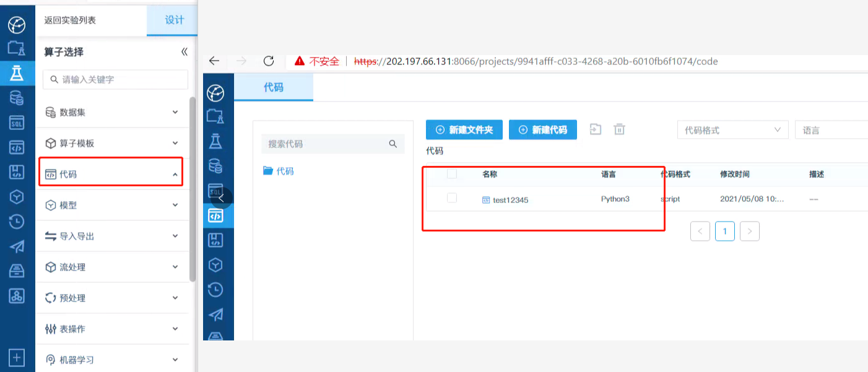The image size is (868, 372).
Task: Click the SQL icon in left sidebar
Action: tap(17, 123)
